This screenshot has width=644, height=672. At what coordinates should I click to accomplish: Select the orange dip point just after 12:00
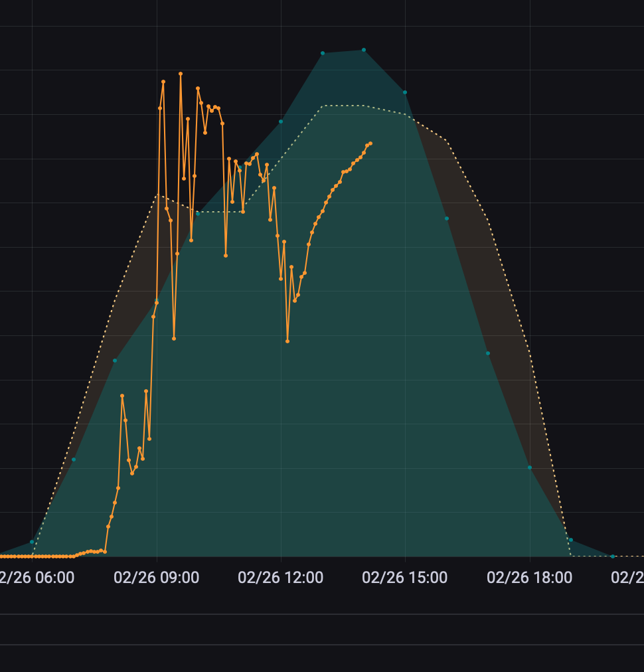pyautogui.click(x=287, y=341)
